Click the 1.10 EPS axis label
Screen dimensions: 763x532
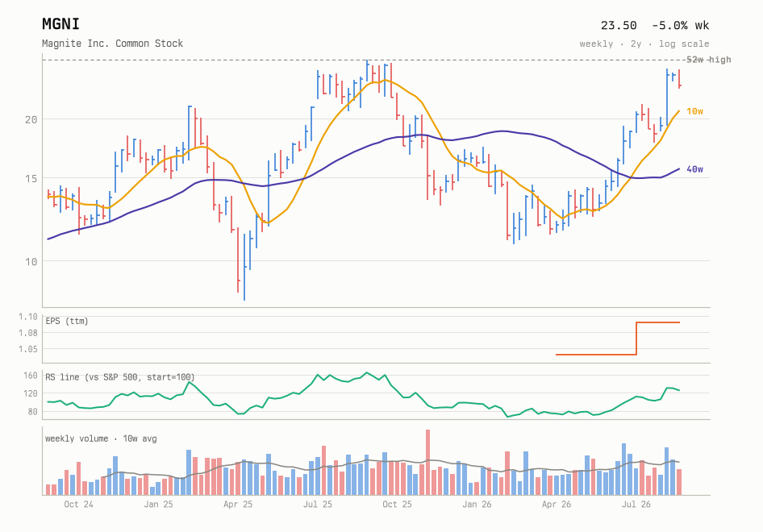tap(28, 317)
